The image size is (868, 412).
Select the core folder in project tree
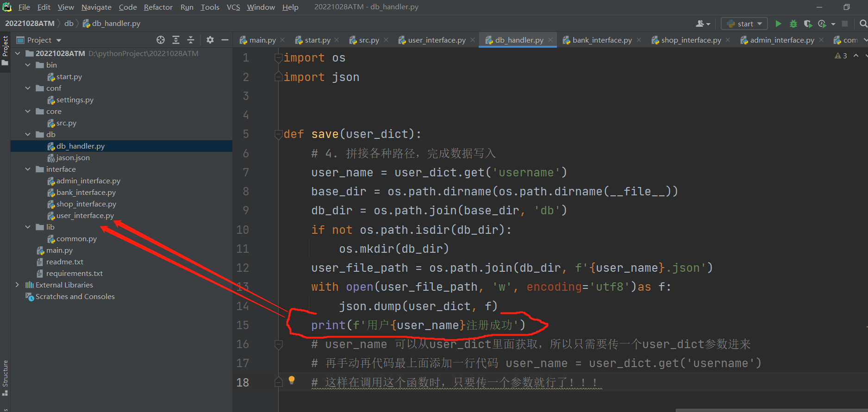click(x=54, y=111)
